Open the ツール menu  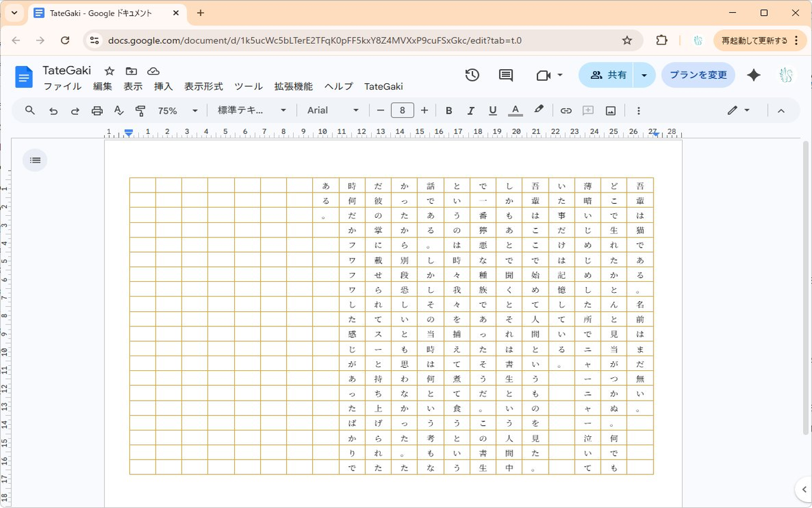click(x=249, y=86)
